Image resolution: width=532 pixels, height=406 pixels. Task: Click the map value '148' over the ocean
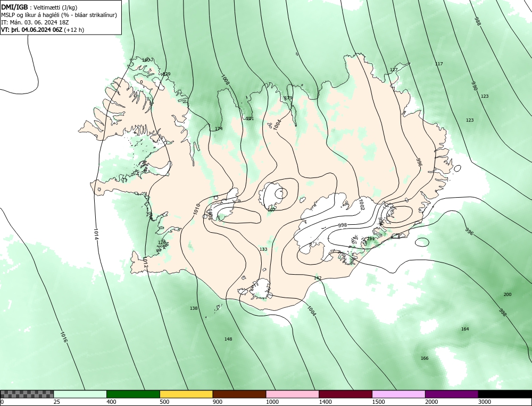point(228,339)
